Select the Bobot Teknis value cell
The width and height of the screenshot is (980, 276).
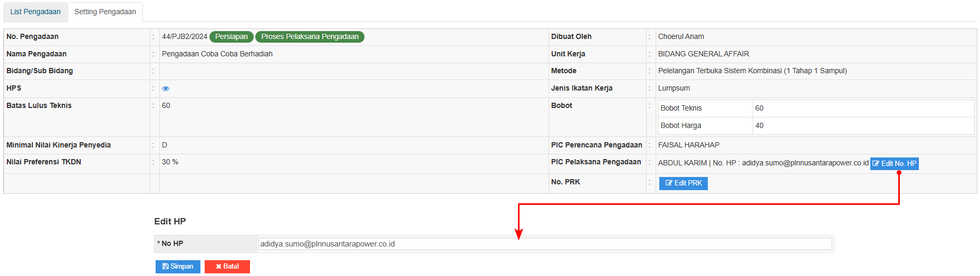click(863, 108)
